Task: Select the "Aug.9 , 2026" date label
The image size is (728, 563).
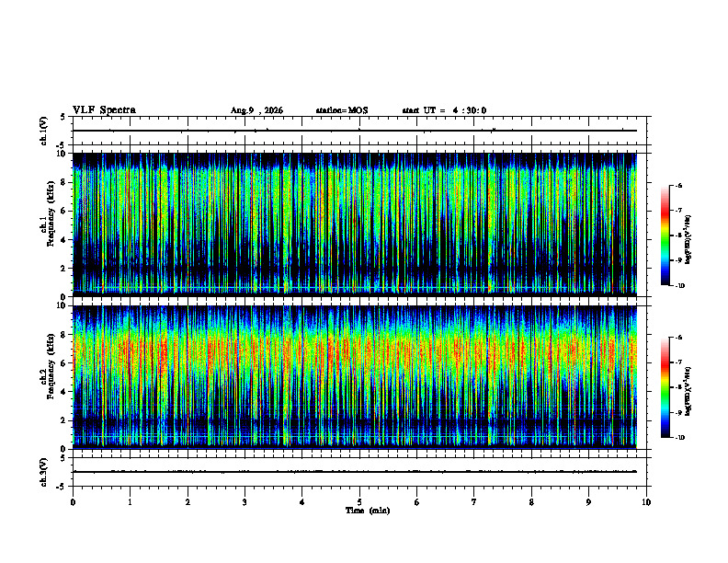Action: point(256,110)
